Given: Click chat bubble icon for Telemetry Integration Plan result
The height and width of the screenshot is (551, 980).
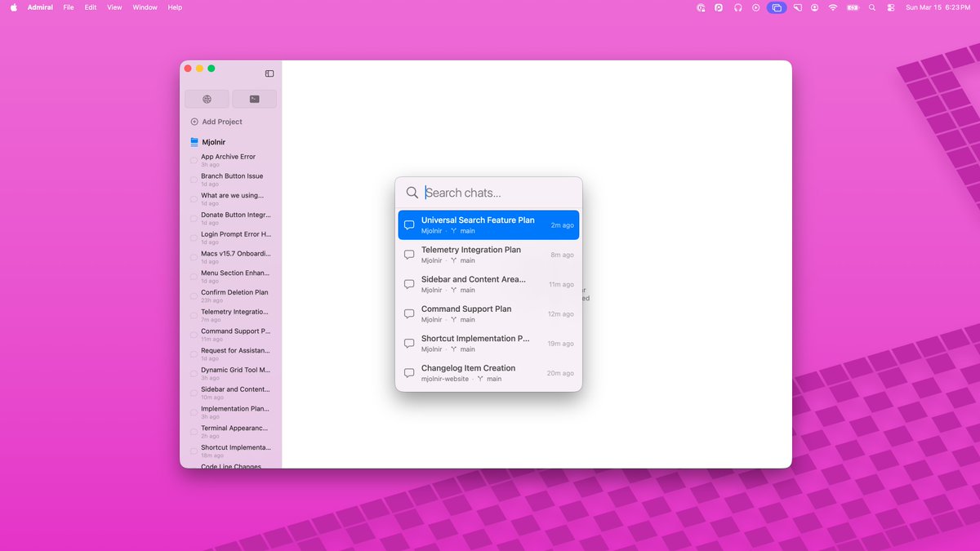Looking at the screenshot, I should [x=409, y=255].
